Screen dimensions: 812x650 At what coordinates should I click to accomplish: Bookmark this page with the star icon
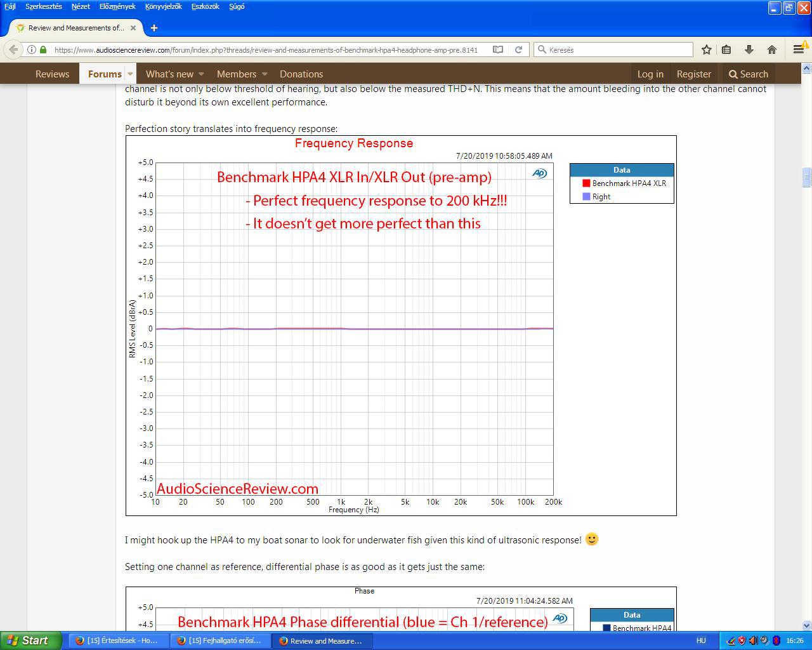pos(707,50)
